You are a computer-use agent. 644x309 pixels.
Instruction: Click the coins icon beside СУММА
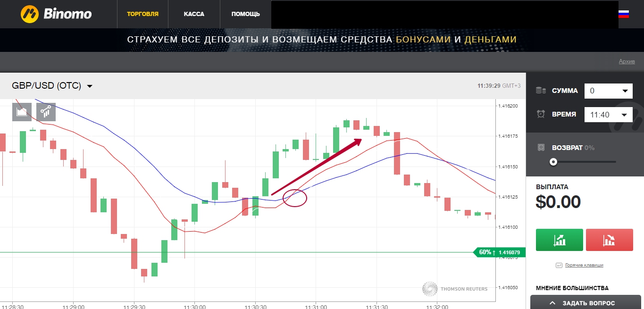[541, 91]
